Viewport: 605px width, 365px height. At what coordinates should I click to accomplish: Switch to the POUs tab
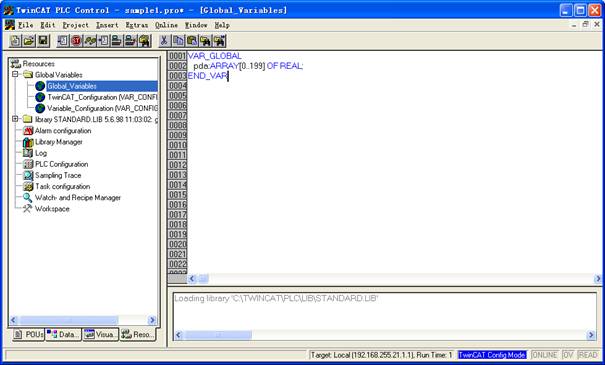click(29, 335)
